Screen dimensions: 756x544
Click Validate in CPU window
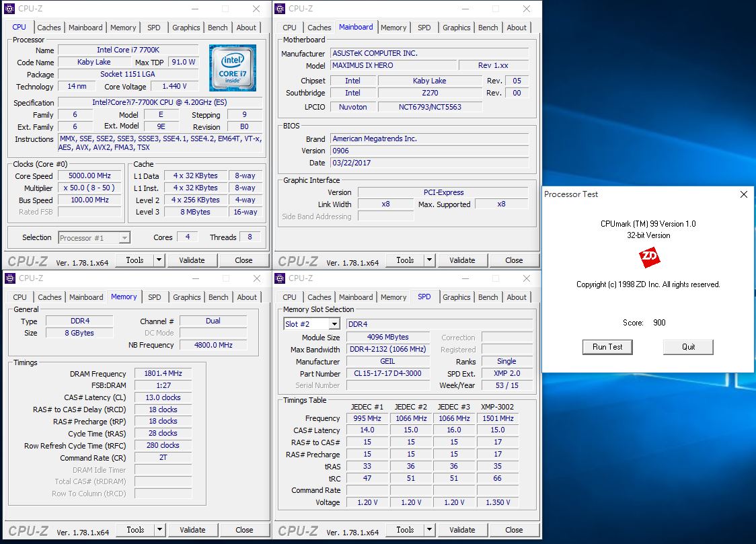(192, 260)
